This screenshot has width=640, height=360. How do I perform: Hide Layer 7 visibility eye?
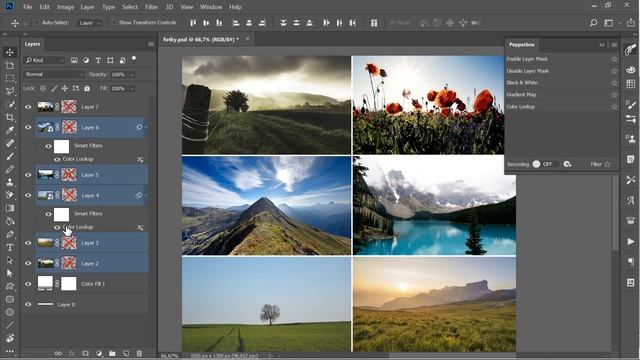[28, 107]
